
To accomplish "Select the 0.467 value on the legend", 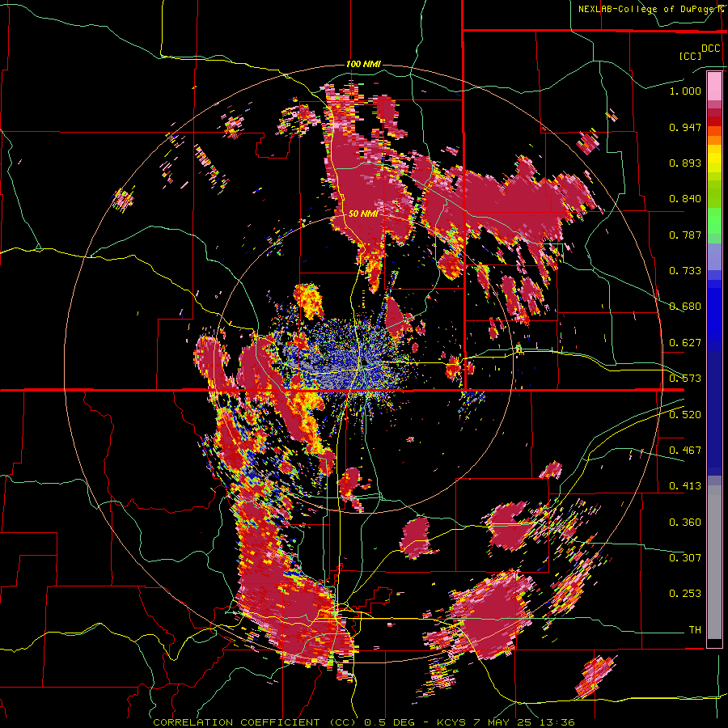I will (685, 451).
